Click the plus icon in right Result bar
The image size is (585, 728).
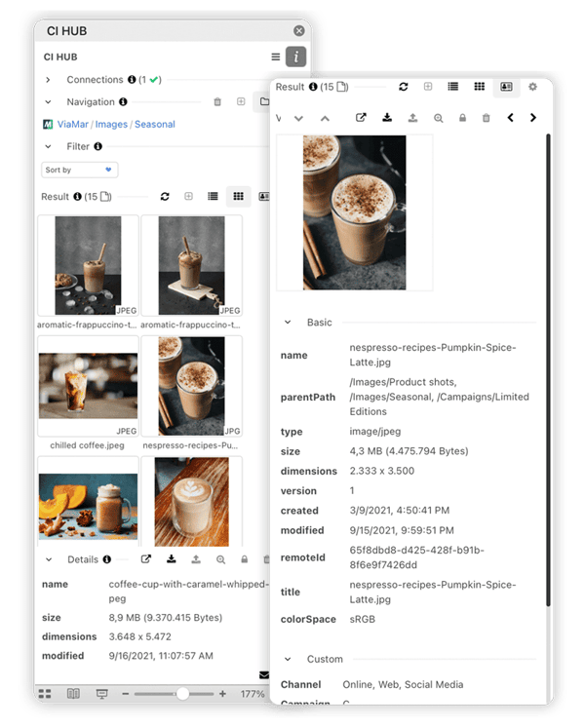(428, 87)
